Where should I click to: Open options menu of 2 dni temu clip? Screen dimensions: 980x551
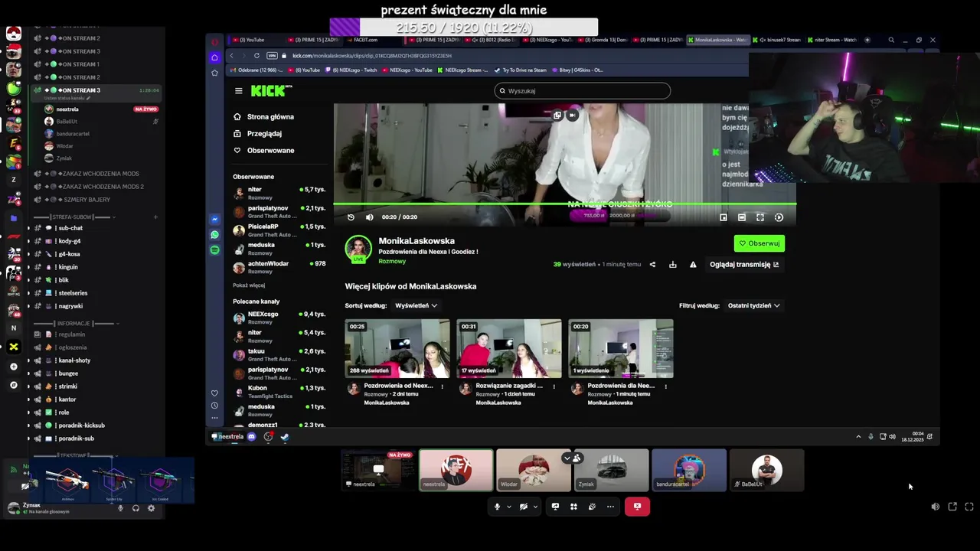[443, 386]
